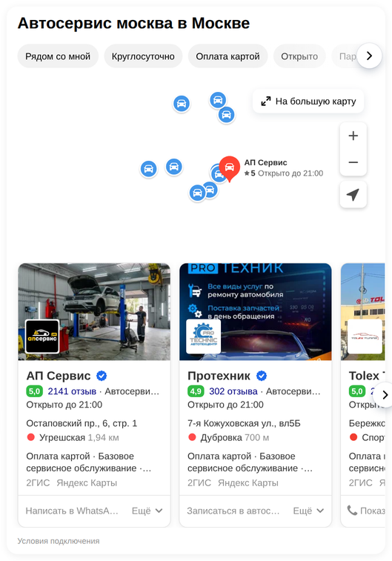Open the 'АП Сервис' card title
Image resolution: width=392 pixels, height=561 pixels.
pos(59,376)
